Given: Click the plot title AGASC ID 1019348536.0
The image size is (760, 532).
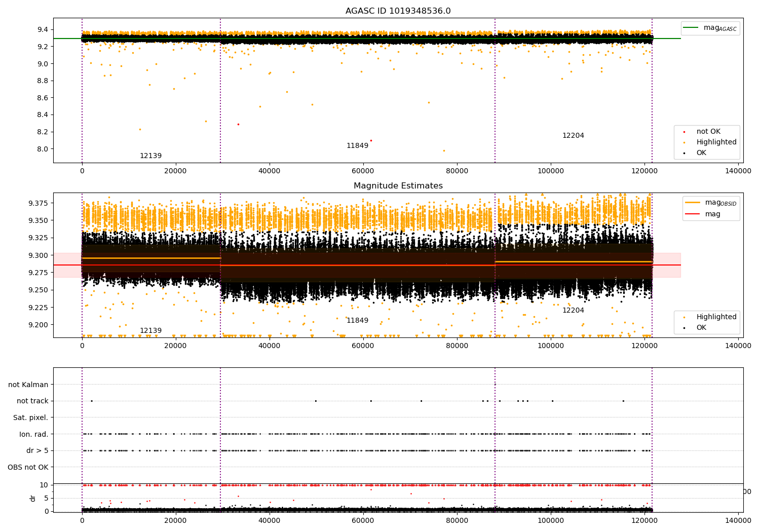Looking at the screenshot, I should [398, 11].
